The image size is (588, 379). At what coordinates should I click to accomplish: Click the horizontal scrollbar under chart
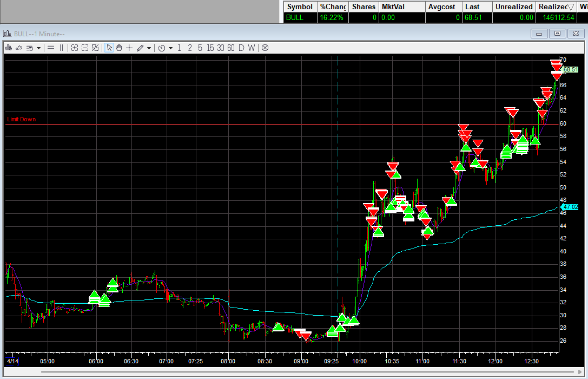(292, 372)
